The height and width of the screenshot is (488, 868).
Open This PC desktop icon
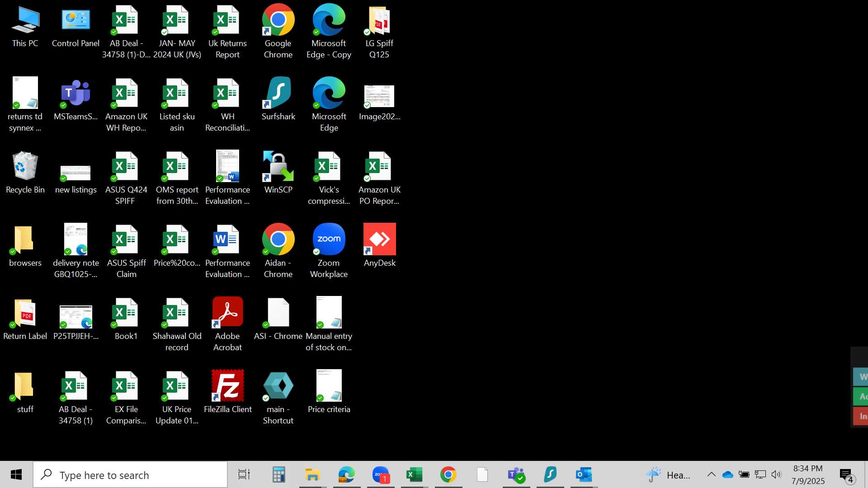pos(25,27)
